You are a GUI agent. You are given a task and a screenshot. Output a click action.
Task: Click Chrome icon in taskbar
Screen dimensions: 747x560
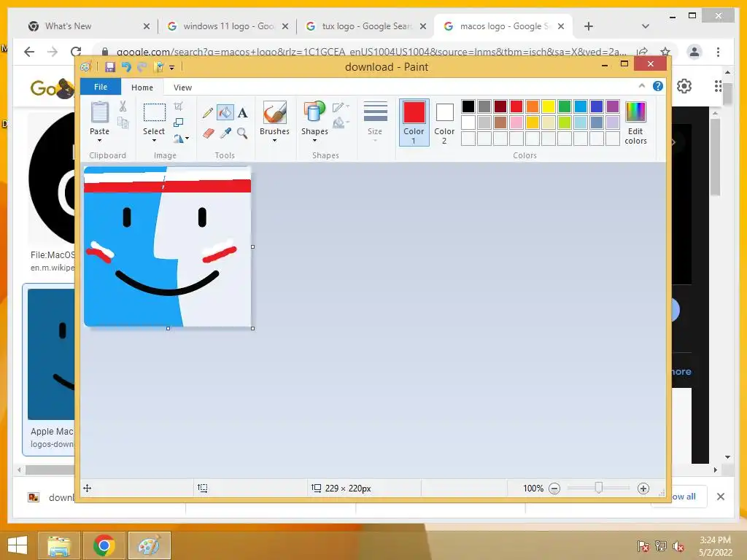[104, 545]
